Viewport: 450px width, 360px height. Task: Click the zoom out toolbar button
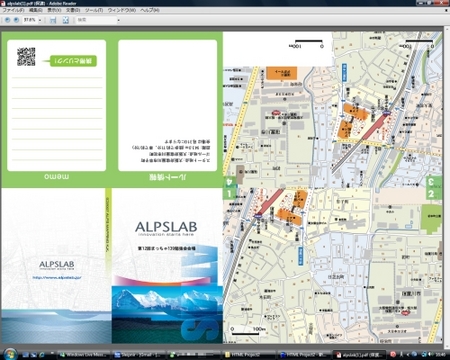click(x=7, y=20)
